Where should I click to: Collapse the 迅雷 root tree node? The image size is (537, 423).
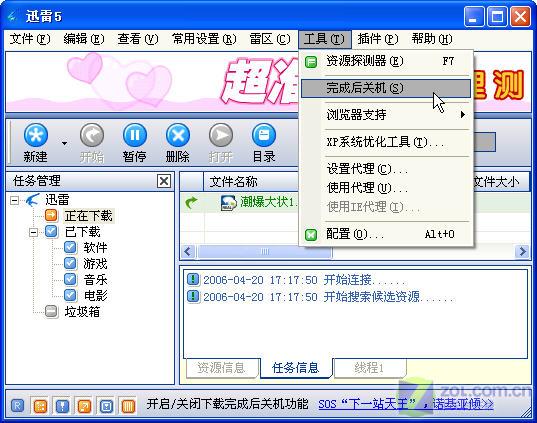coord(14,200)
